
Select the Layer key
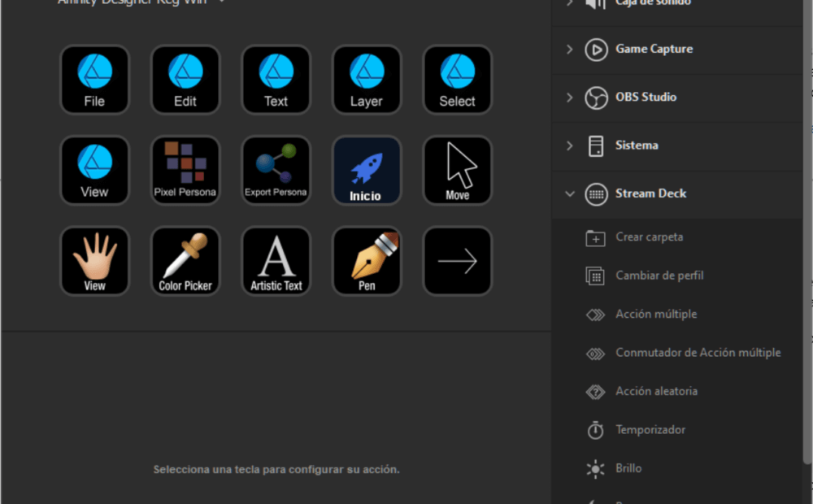pos(367,80)
